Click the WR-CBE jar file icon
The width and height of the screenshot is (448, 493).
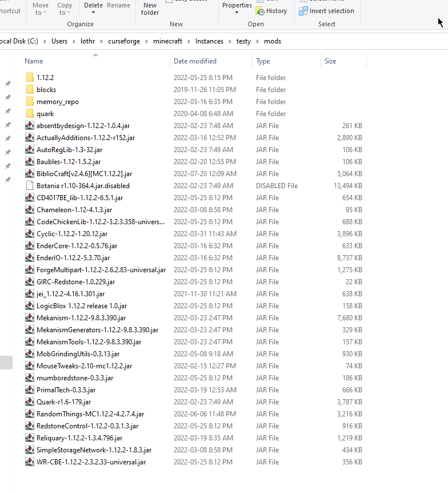(x=30, y=462)
